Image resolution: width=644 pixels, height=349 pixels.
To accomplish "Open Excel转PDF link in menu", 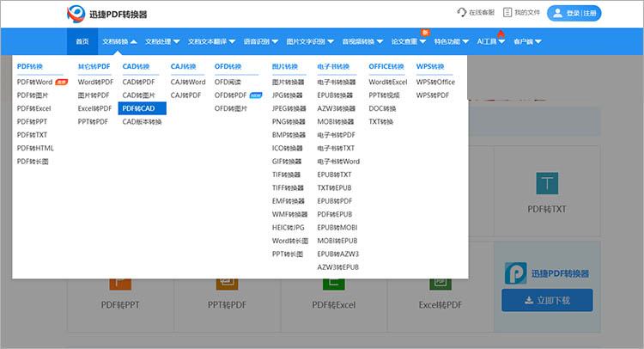I will [94, 108].
